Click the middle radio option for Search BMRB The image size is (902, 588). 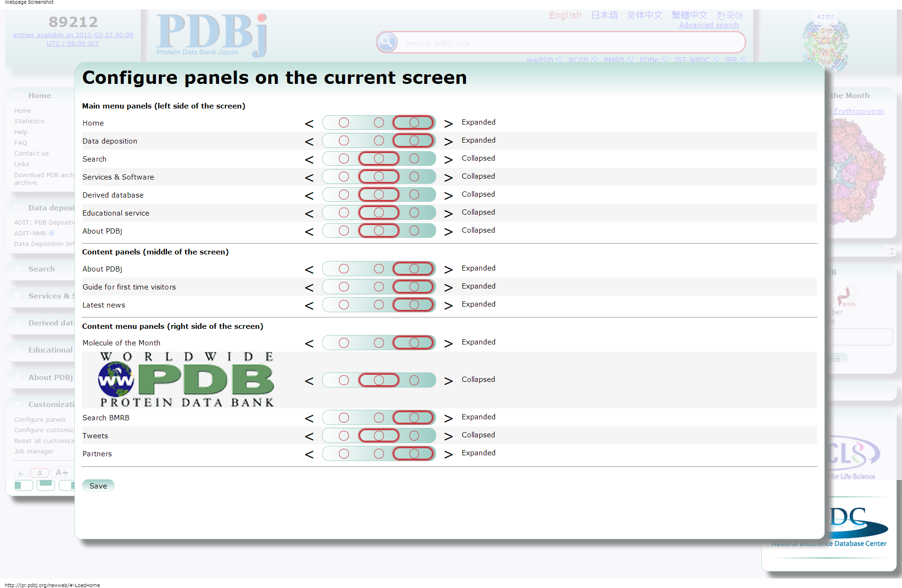pos(379,417)
